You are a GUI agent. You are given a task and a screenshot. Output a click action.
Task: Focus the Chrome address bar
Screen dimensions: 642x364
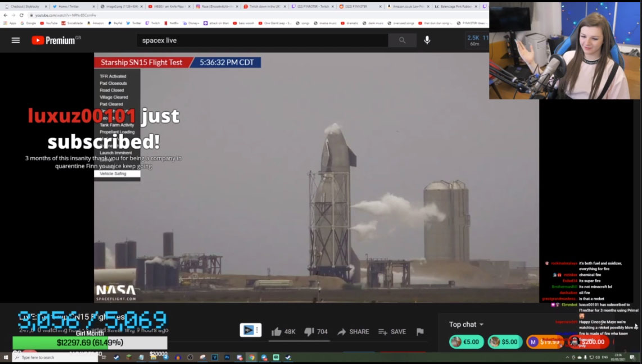pyautogui.click(x=258, y=15)
